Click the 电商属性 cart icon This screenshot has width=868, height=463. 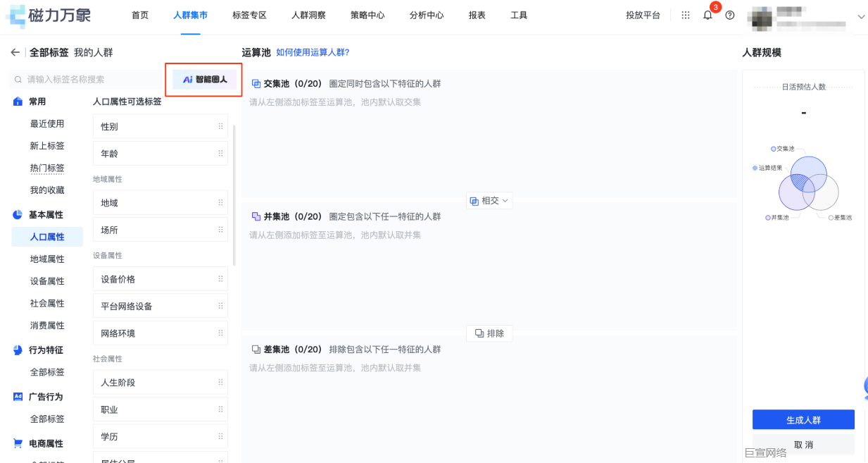coord(18,443)
